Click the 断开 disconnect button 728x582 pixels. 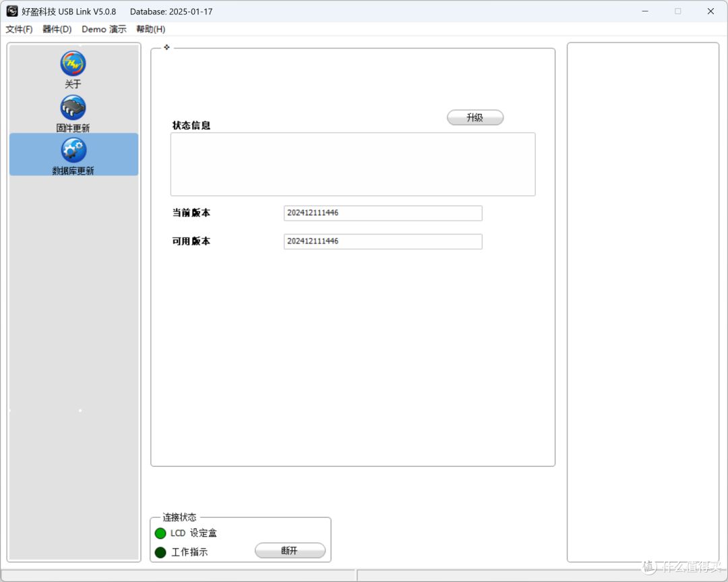click(290, 550)
